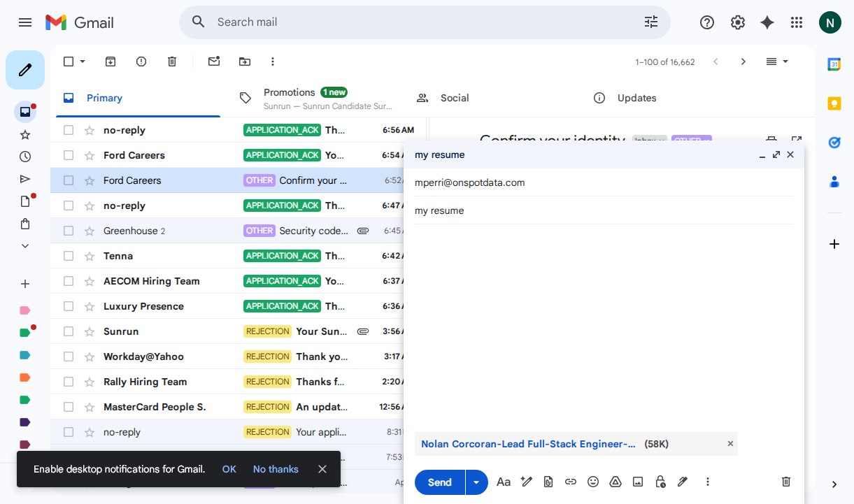Toggle confidential mode lock icon
The image size is (854, 504).
tap(660, 482)
